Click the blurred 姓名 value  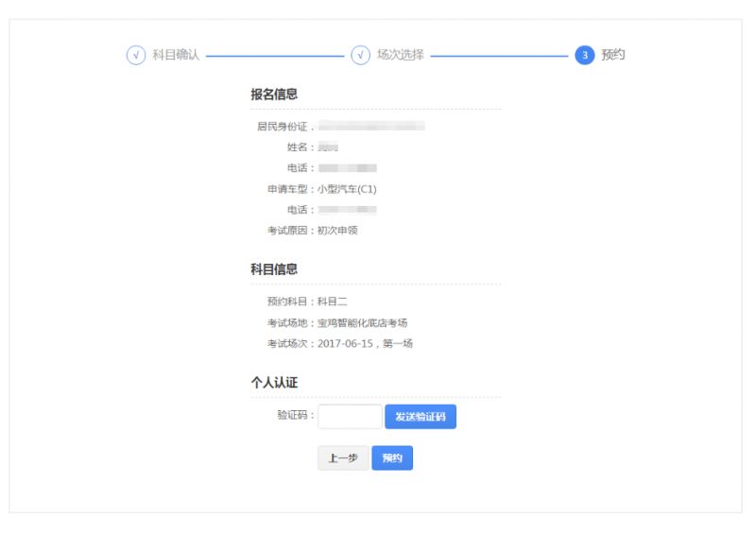(x=328, y=147)
